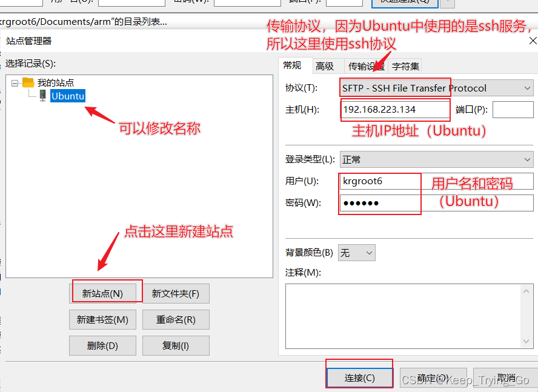Viewport: 538px width, 392px height.
Task: Open the 登录类型 login type dropdown
Action: coord(526,159)
